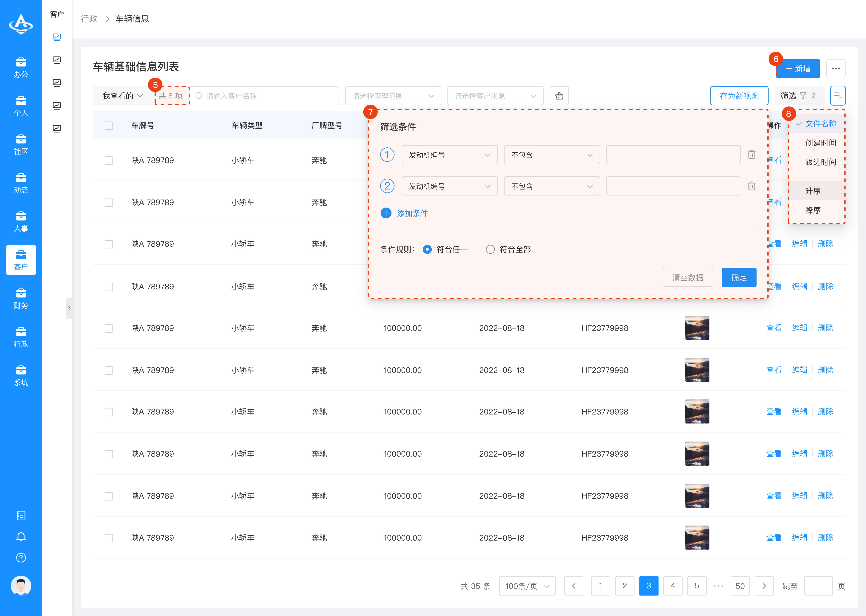Check the third row's checkbox
The width and height of the screenshot is (866, 616).
[x=109, y=244]
